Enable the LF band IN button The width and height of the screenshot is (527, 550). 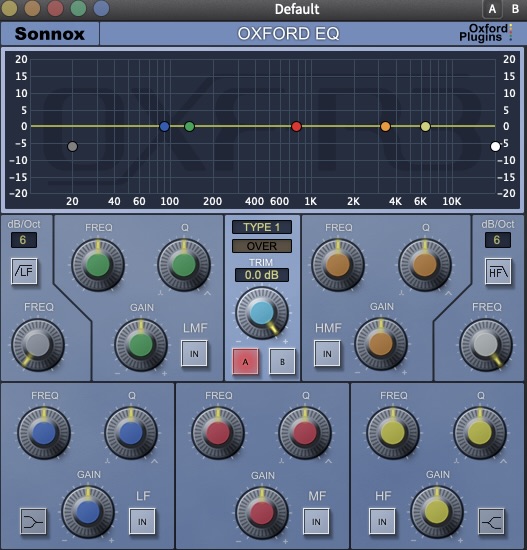(x=142, y=521)
